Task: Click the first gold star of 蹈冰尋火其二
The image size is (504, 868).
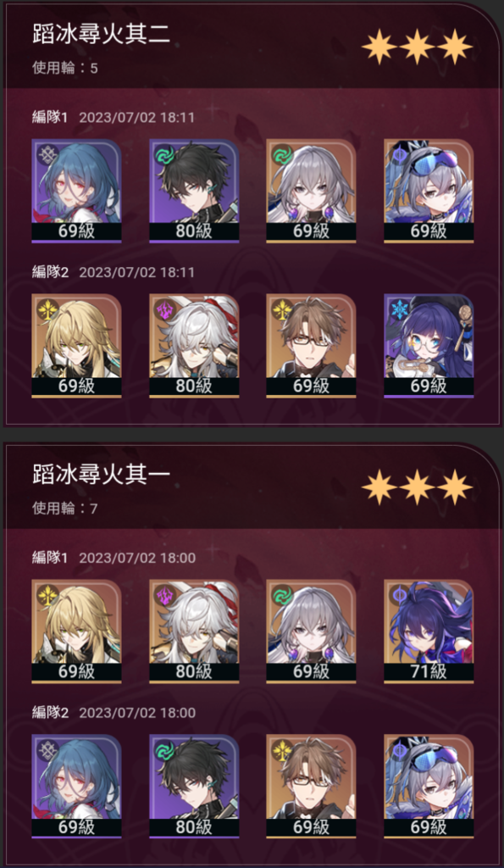Action: [379, 47]
